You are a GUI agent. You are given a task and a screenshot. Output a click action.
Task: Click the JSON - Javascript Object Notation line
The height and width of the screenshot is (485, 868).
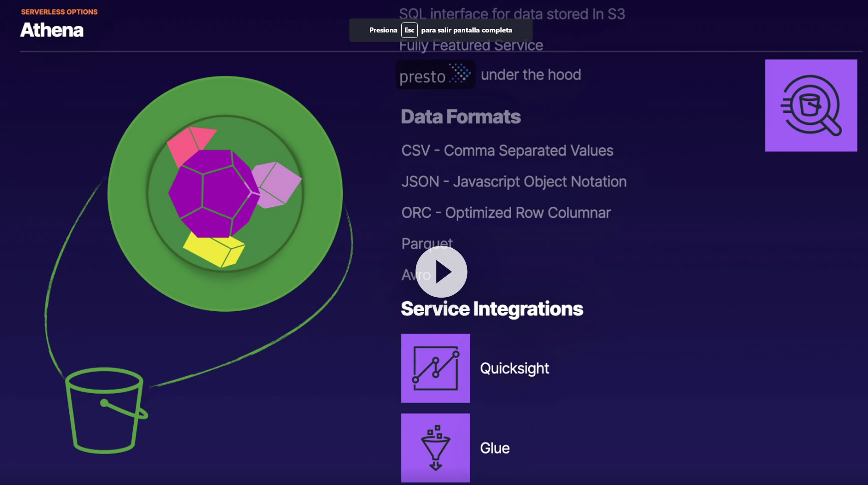point(514,182)
